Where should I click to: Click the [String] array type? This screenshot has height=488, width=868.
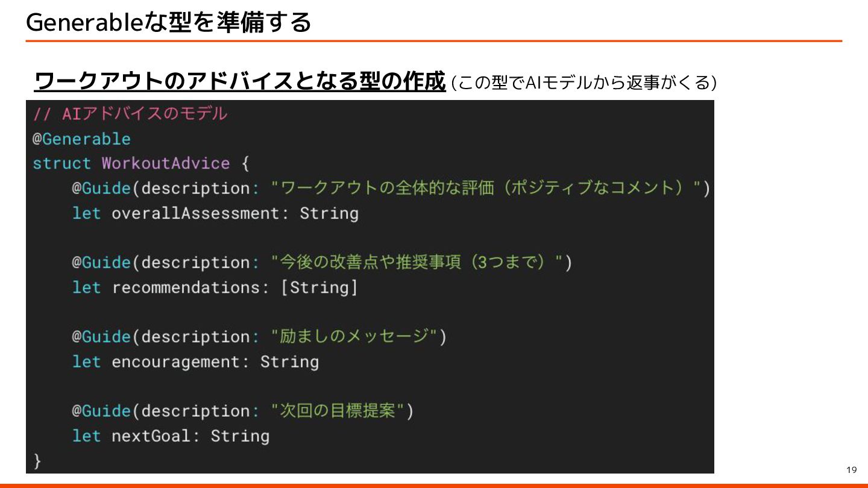319,288
